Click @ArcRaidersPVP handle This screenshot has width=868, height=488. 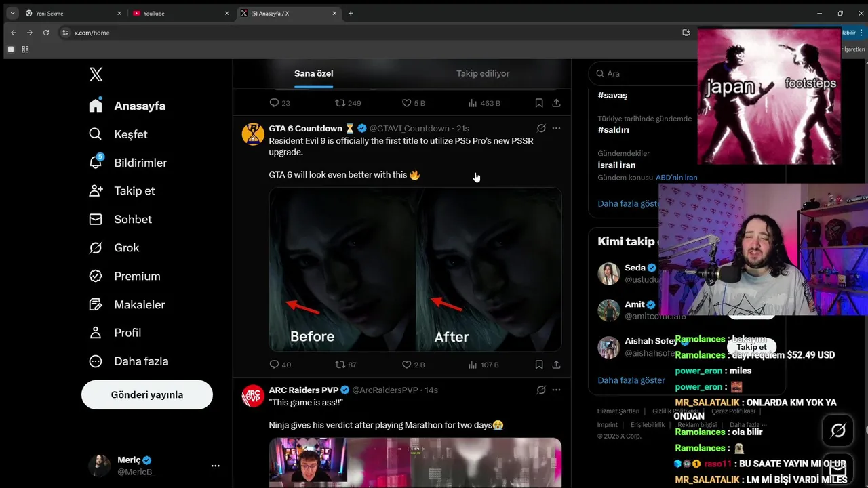(384, 390)
